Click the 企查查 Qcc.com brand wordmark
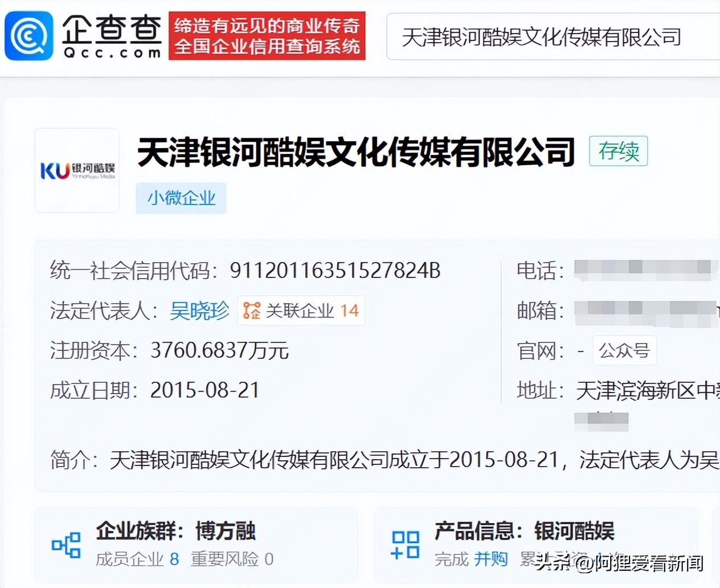720x588 pixels. (112, 36)
